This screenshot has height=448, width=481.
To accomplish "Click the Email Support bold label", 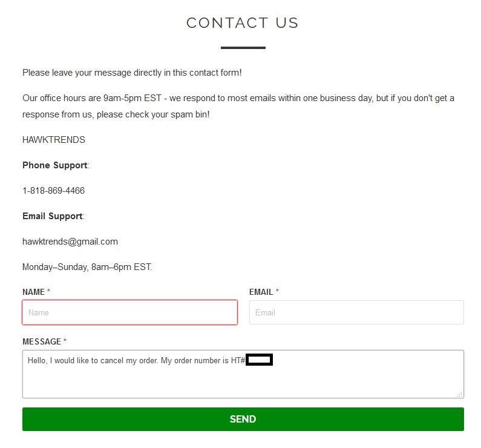I will (52, 216).
